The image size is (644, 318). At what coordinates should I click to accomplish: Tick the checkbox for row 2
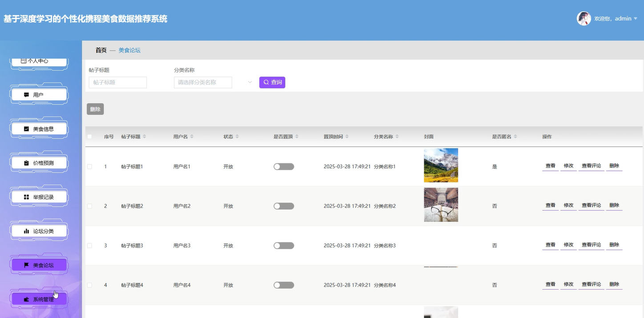[x=89, y=206]
